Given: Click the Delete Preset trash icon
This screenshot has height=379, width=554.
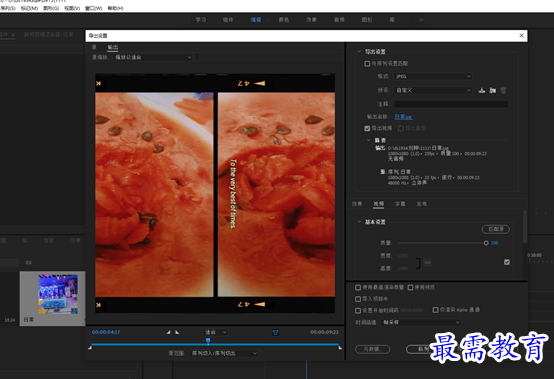Looking at the screenshot, I should click(x=503, y=90).
